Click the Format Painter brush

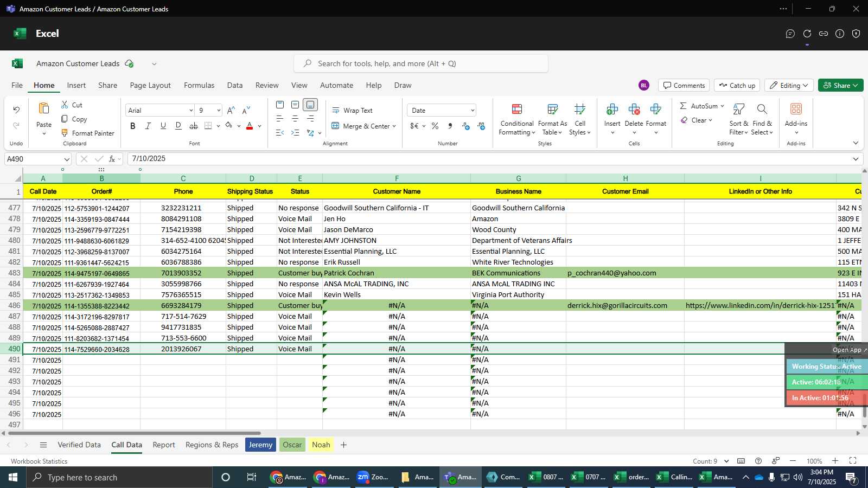(65, 133)
